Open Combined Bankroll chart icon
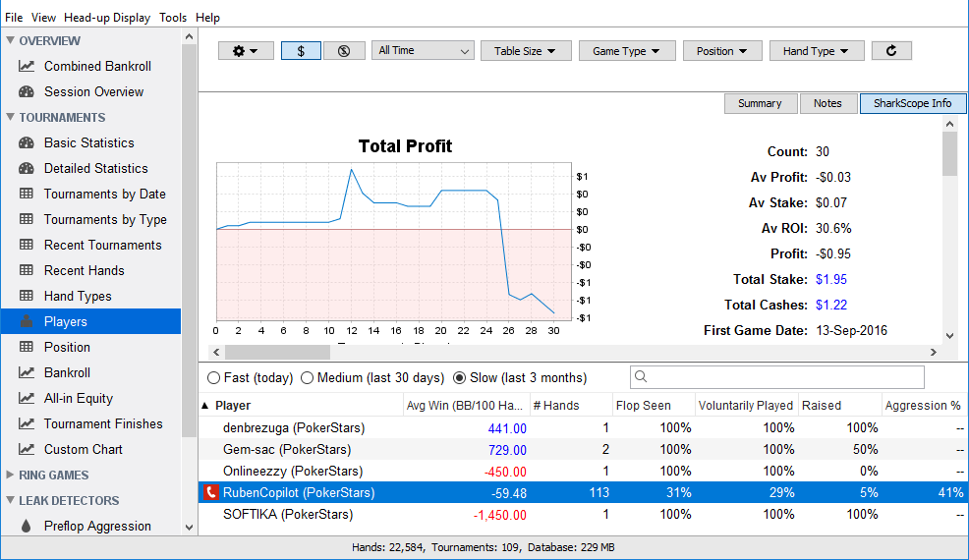Screen dimensions: 969x560 pyautogui.click(x=27, y=66)
